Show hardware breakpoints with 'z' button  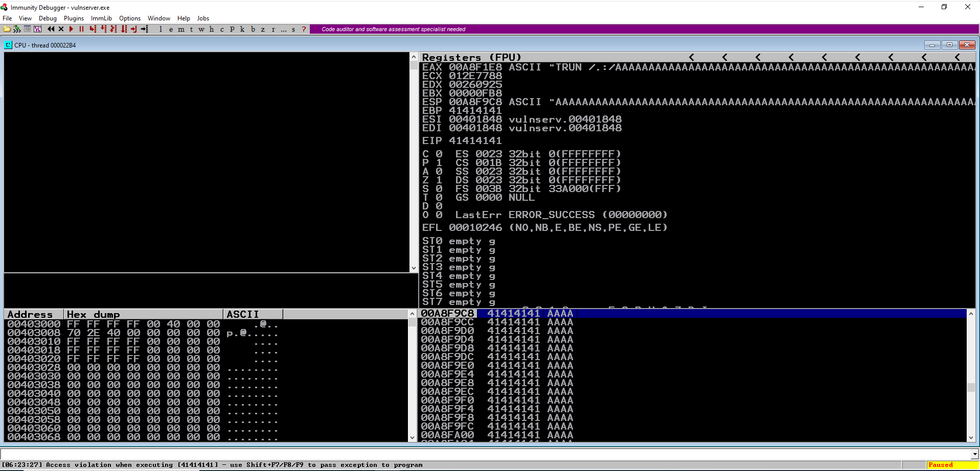263,29
